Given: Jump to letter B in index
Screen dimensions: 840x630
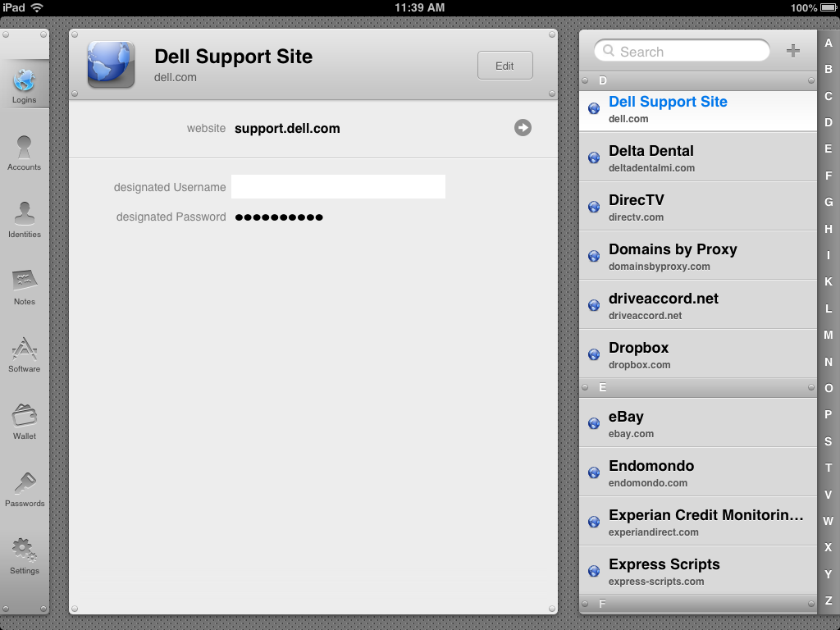Looking at the screenshot, I should tap(829, 69).
